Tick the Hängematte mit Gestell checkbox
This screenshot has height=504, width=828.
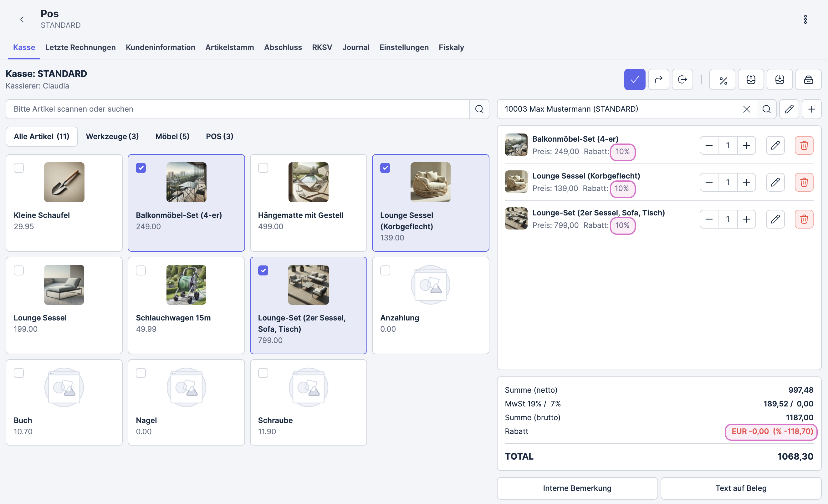pos(263,168)
